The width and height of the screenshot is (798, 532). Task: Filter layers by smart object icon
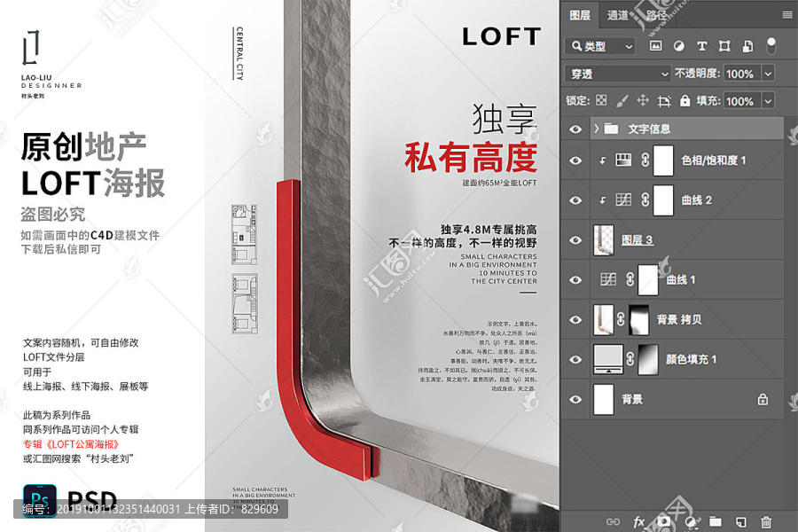747,46
